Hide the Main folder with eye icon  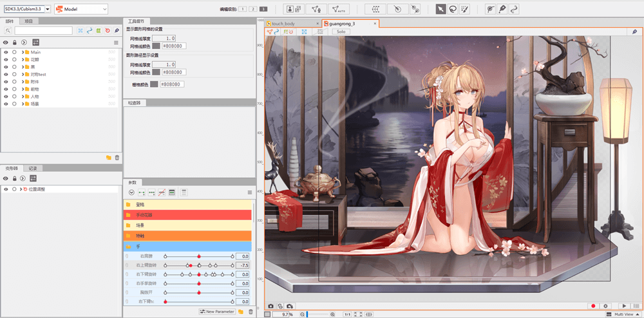pyautogui.click(x=6, y=51)
